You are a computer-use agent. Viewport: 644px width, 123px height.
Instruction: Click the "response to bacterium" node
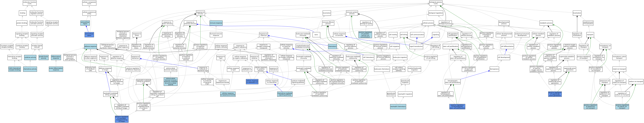point(136,57)
